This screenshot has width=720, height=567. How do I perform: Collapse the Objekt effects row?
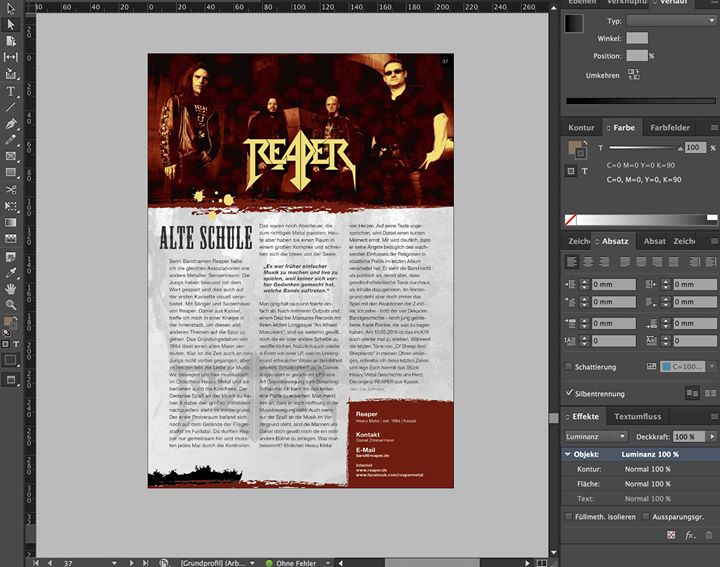click(x=568, y=454)
